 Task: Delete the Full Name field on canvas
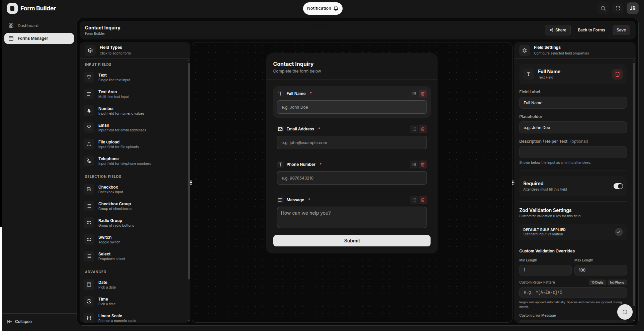423,94
